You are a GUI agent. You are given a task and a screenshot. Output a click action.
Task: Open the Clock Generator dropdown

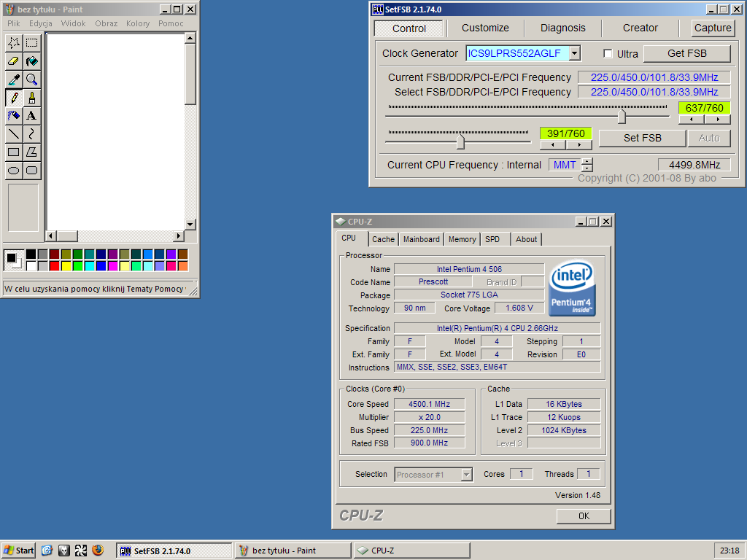pos(575,53)
